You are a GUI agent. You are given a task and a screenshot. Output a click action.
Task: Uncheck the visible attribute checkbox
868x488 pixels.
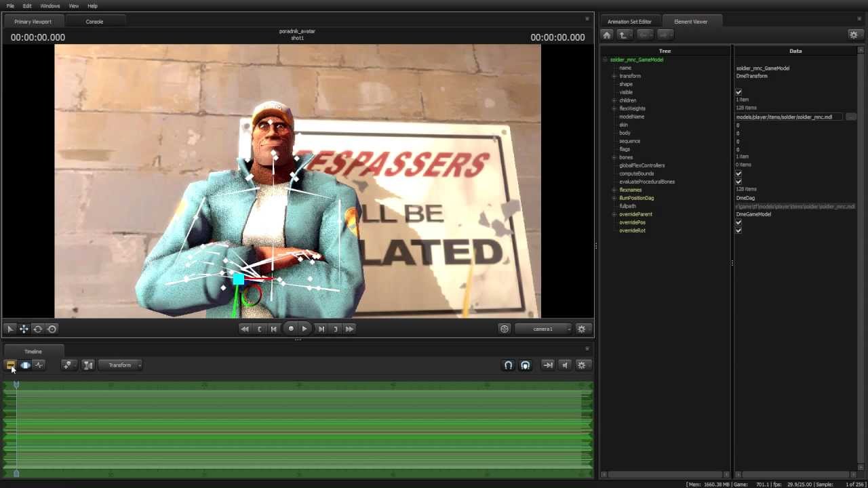point(738,92)
